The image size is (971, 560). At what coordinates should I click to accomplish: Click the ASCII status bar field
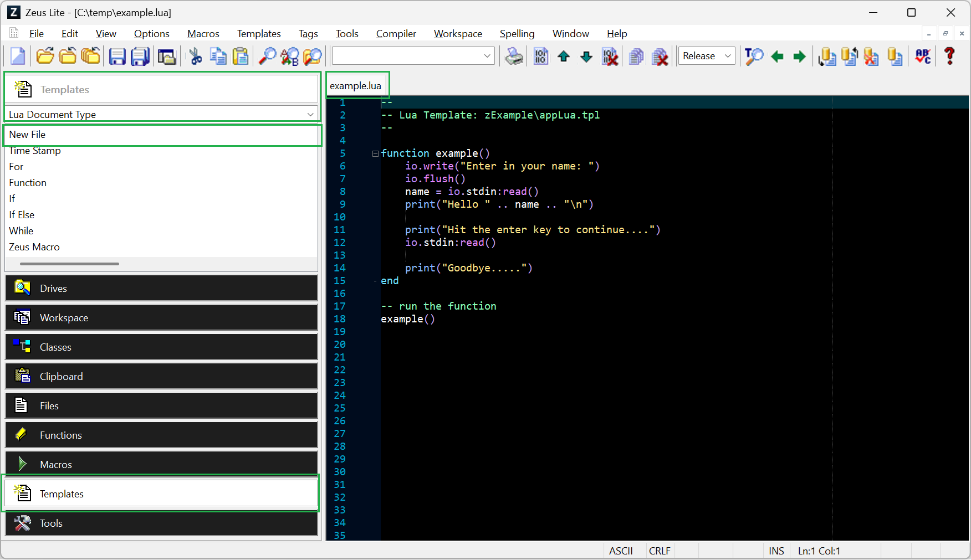tap(621, 551)
